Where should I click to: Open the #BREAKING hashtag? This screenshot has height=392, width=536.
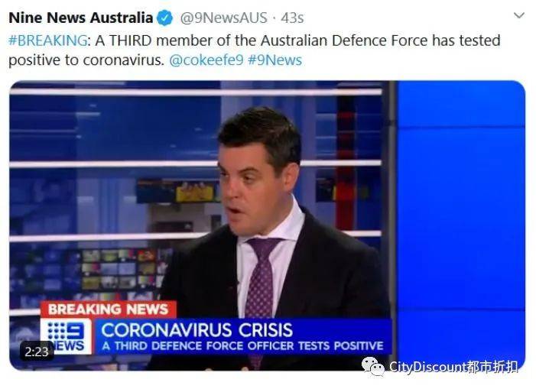click(48, 40)
